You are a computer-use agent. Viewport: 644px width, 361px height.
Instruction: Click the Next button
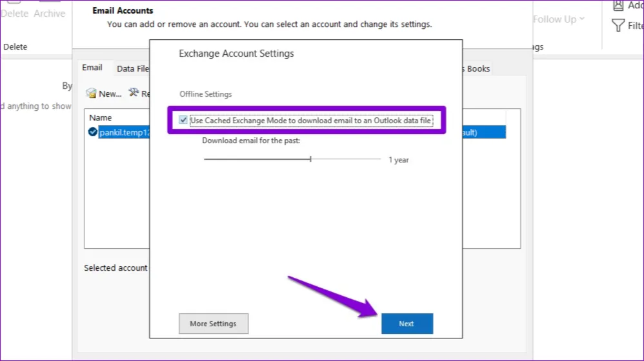(x=407, y=324)
